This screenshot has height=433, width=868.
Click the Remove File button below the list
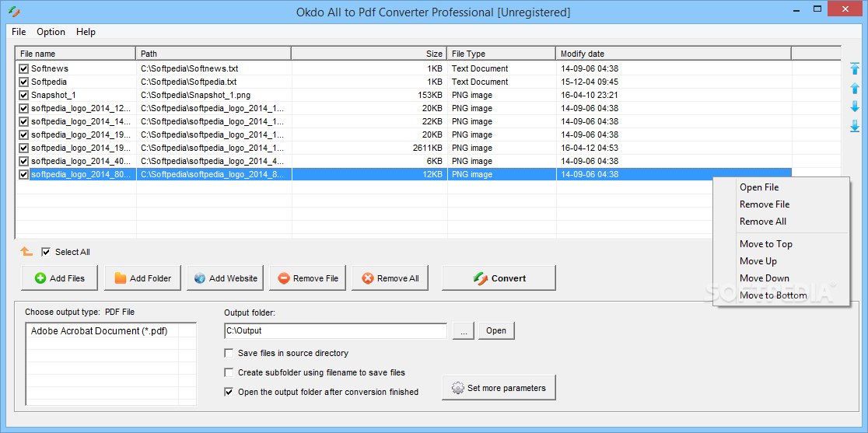pos(308,278)
